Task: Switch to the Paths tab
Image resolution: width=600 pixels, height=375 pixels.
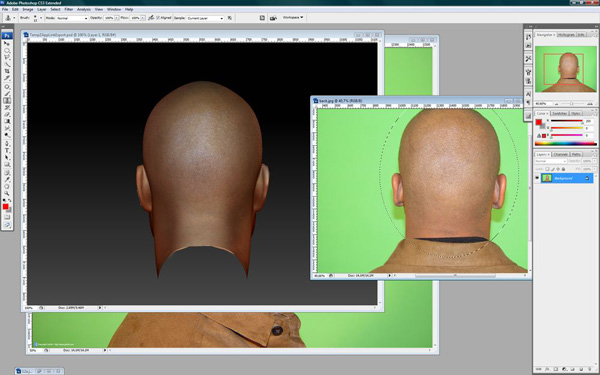Action: click(576, 154)
